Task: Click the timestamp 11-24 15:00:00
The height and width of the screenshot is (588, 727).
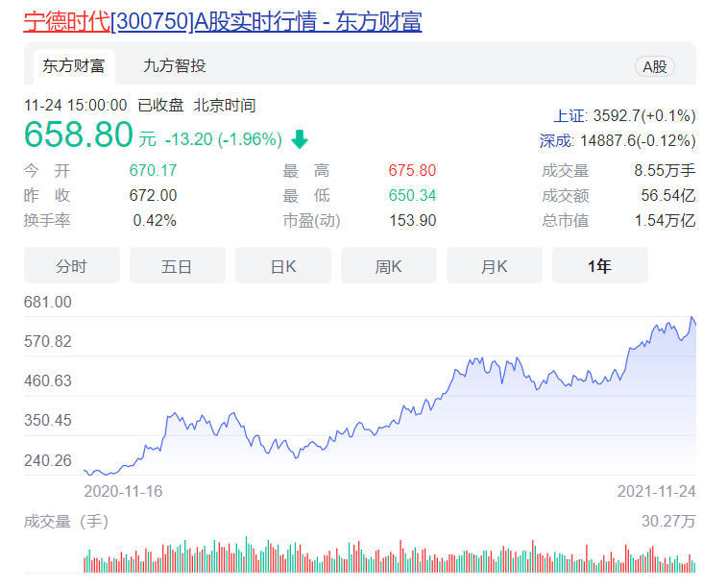Action: click(75, 106)
